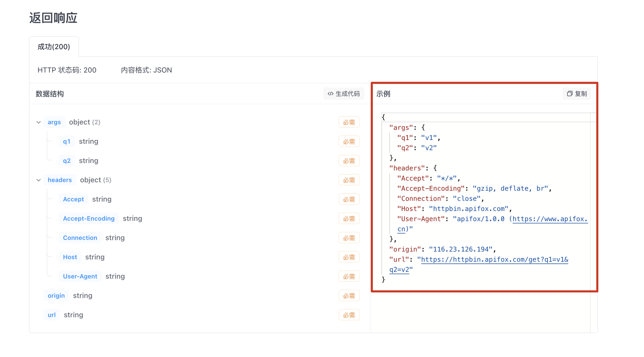Click the 示例 example panel header
Image resolution: width=644 pixels, height=357 pixels.
pos(383,94)
